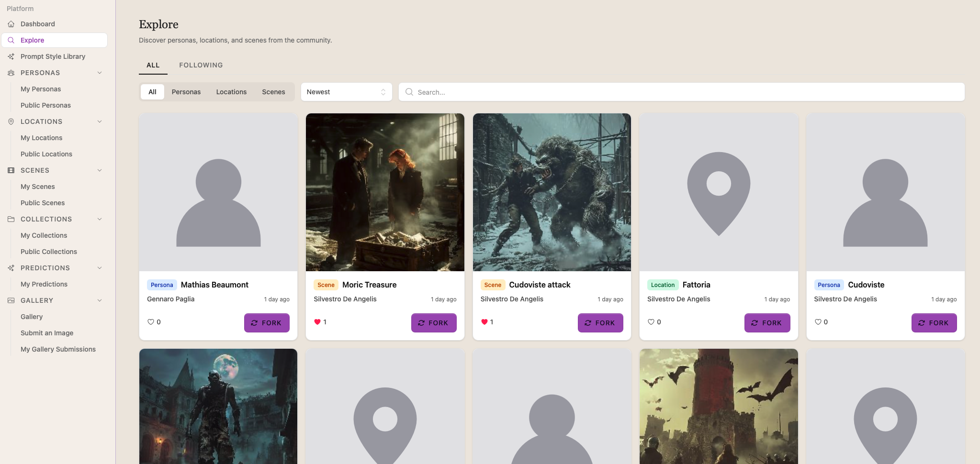Click the Mathias Beaumont title

(x=214, y=285)
